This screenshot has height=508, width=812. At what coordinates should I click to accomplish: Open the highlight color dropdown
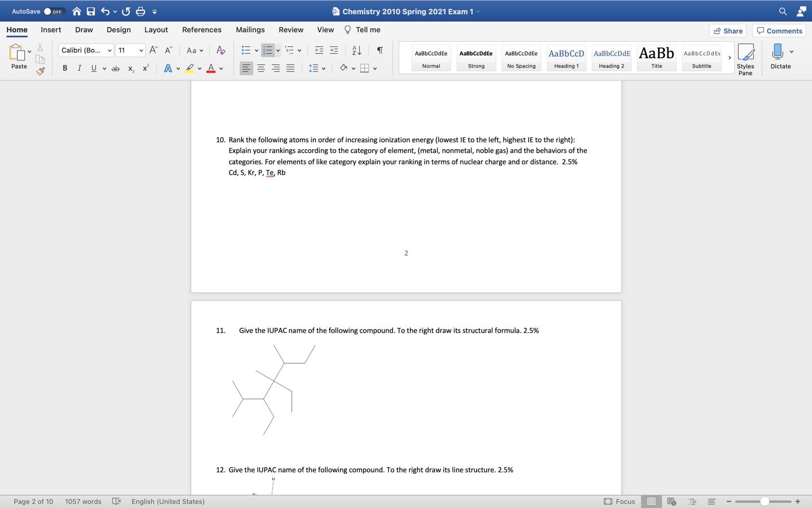pos(198,68)
